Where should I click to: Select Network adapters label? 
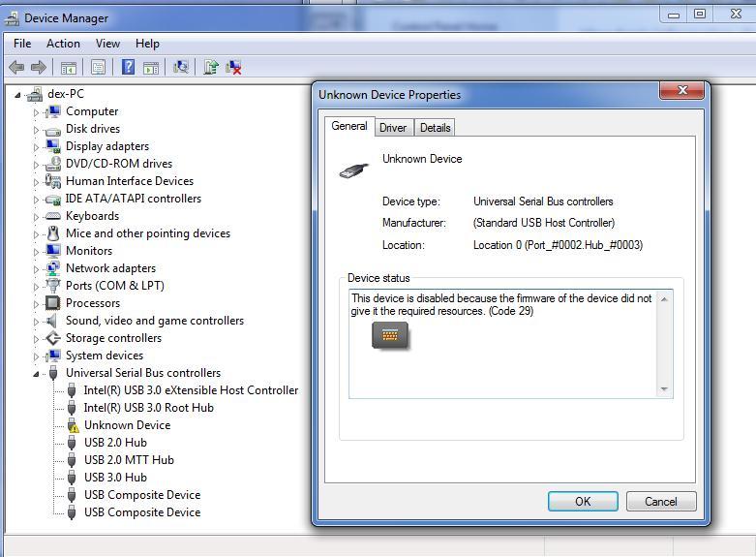(x=111, y=268)
